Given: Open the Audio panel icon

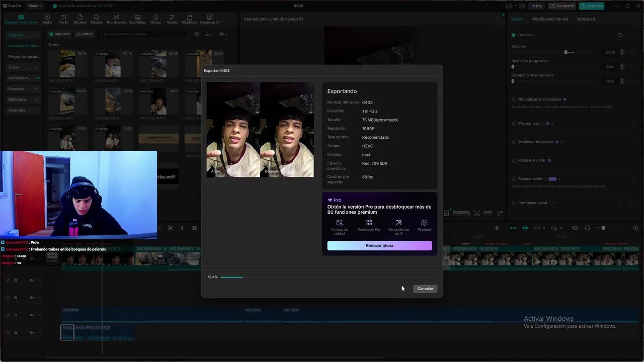Looking at the screenshot, I should pos(47,19).
